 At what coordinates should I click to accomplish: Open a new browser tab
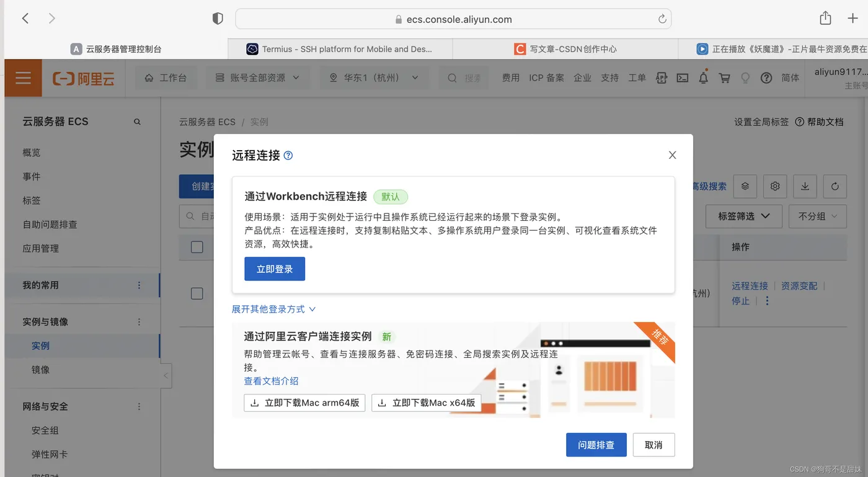point(853,19)
